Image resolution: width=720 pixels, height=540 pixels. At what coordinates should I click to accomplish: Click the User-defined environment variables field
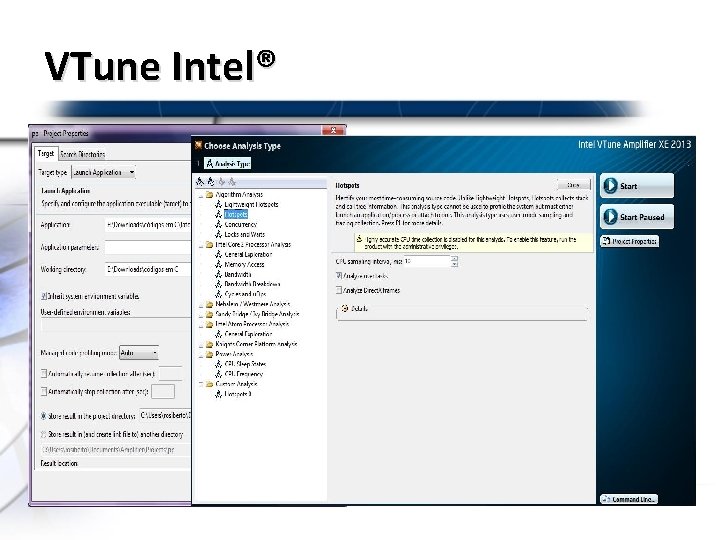(116, 326)
